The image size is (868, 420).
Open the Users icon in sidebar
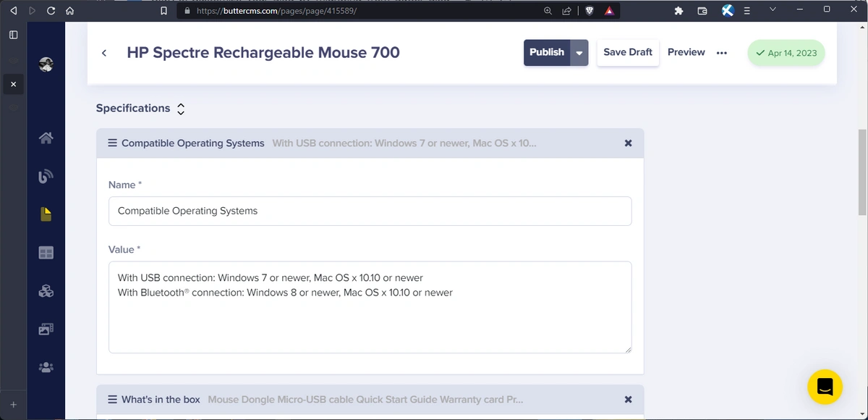pyautogui.click(x=46, y=367)
